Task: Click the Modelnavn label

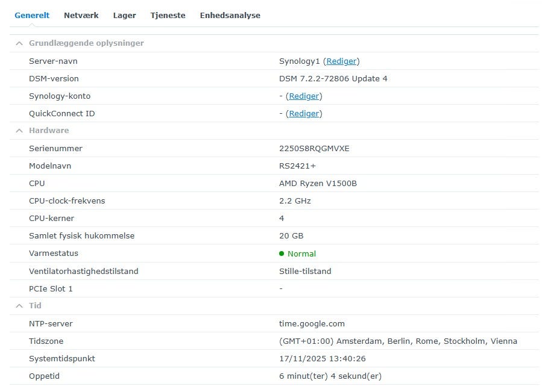Action: pyautogui.click(x=50, y=166)
